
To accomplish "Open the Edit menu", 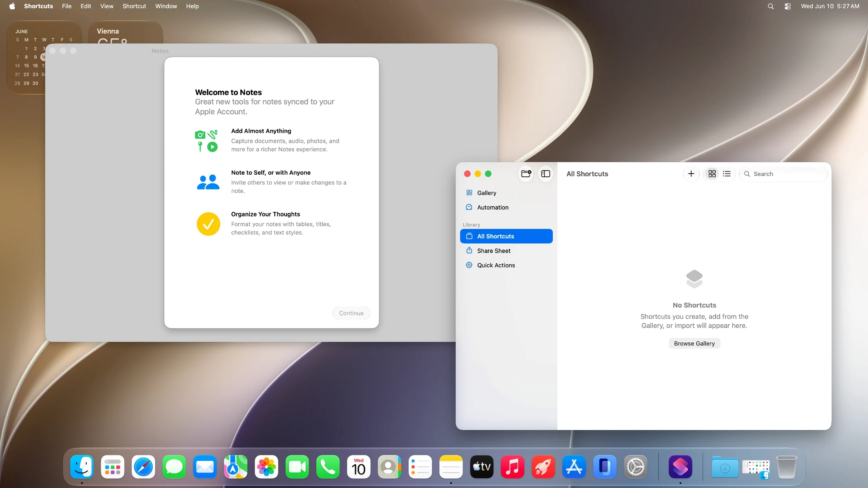I will tap(86, 6).
